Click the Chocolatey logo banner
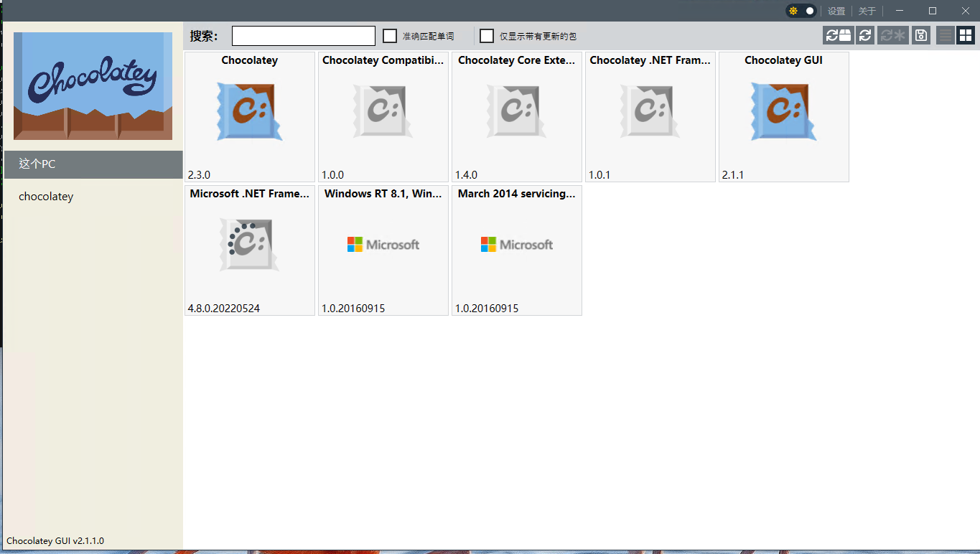This screenshot has width=980, height=554. click(93, 86)
